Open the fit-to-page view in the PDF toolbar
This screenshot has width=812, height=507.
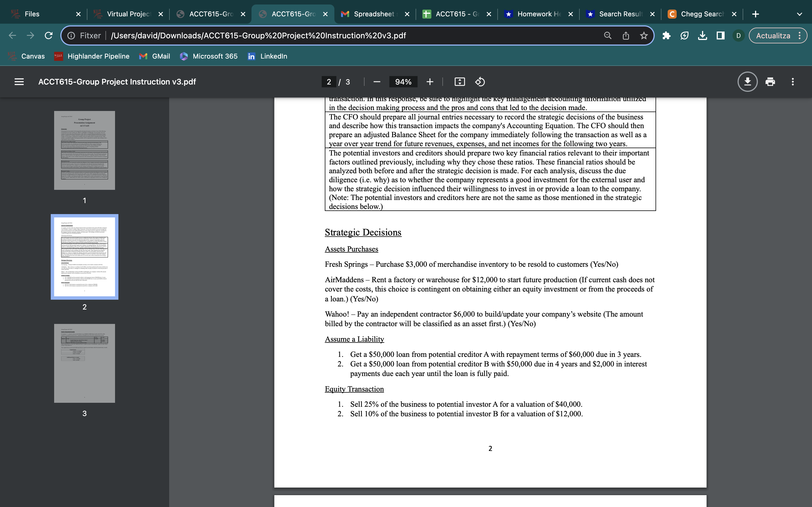pos(459,81)
